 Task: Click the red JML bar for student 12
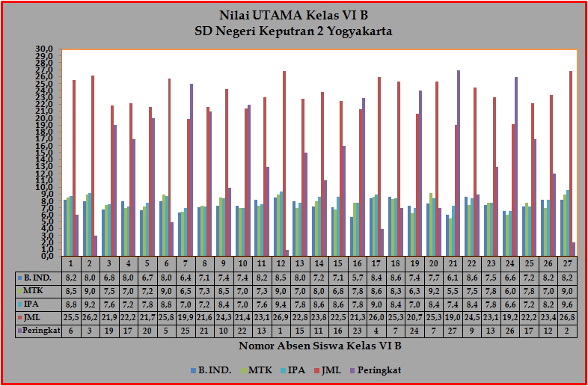click(x=284, y=163)
